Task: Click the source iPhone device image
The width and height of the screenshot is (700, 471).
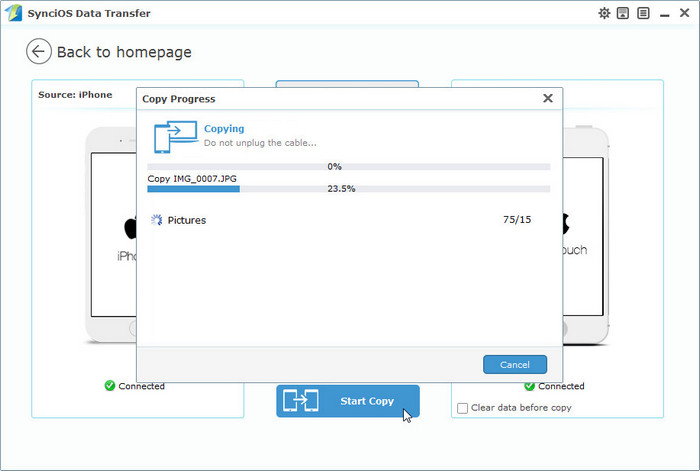Action: click(x=111, y=235)
